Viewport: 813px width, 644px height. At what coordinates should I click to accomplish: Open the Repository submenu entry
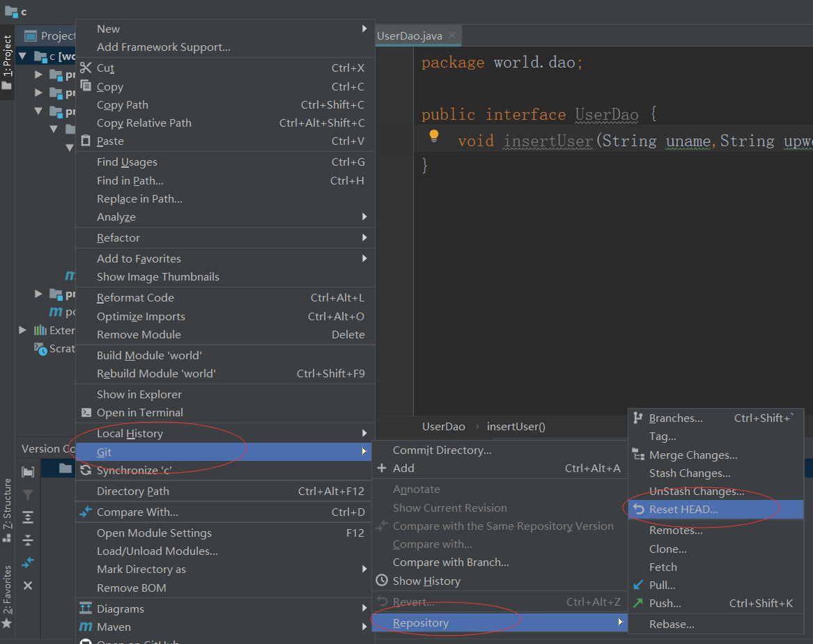click(x=500, y=622)
